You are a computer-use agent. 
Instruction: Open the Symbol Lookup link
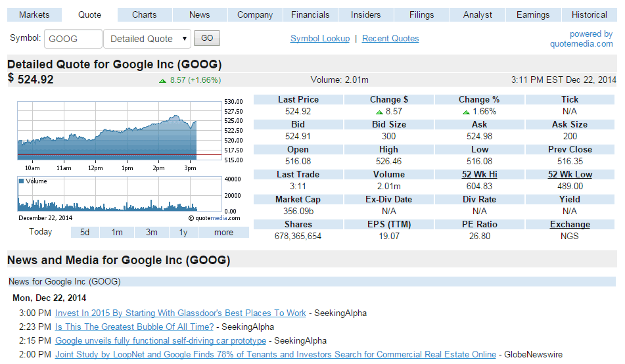click(x=320, y=39)
